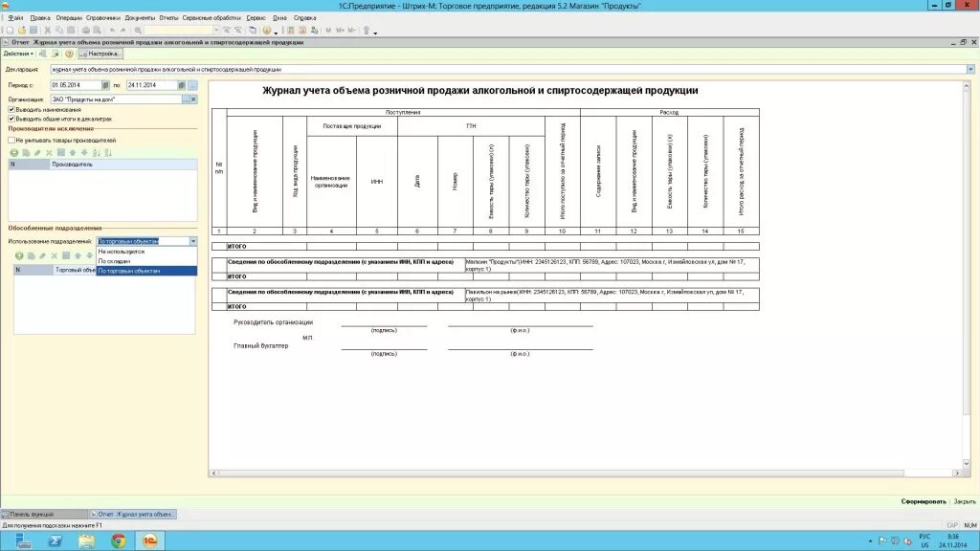Choose По торговым объектам from the list
Image resolution: width=980 pixels, height=551 pixels.
146,271
